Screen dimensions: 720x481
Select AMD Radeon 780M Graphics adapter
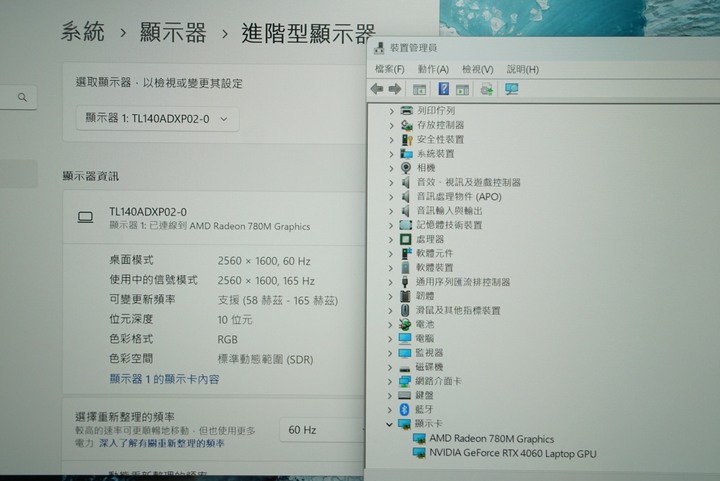click(x=491, y=439)
